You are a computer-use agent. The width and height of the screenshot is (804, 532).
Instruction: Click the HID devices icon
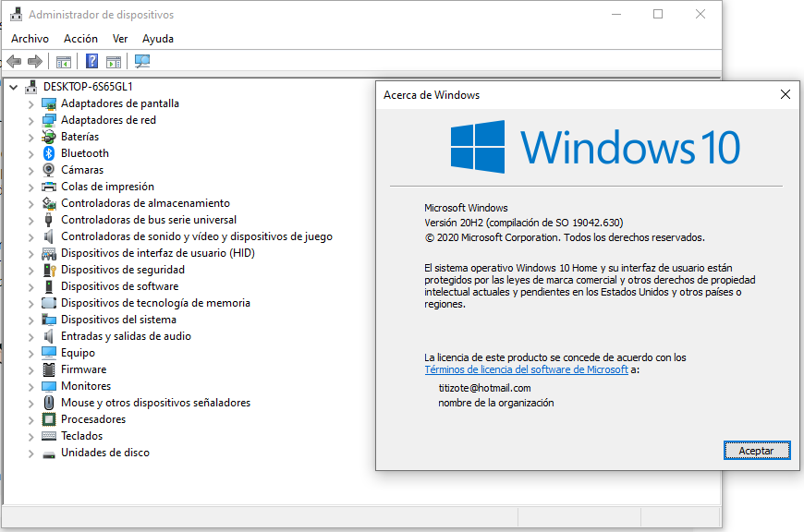click(49, 253)
